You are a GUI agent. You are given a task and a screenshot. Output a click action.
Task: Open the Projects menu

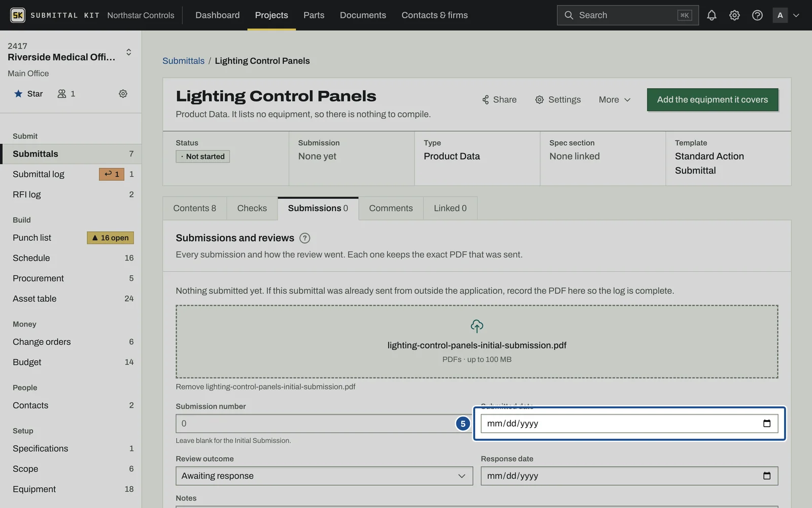[x=272, y=15]
